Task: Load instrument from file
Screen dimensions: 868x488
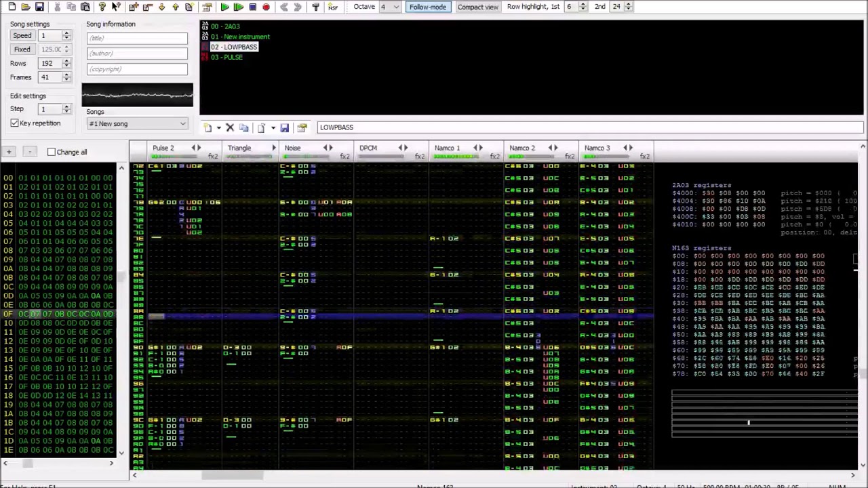Action: [x=261, y=127]
